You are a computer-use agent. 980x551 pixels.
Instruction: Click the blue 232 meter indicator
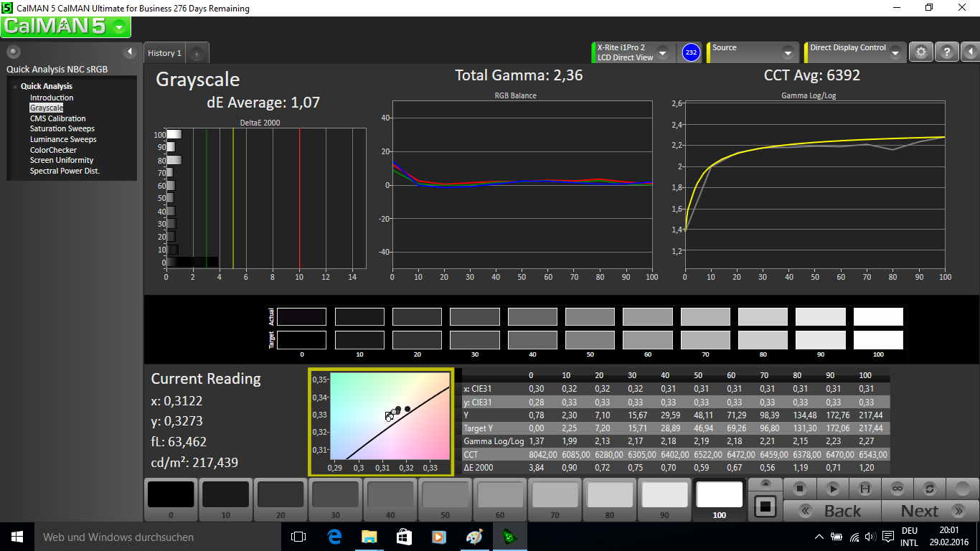[x=691, y=52]
